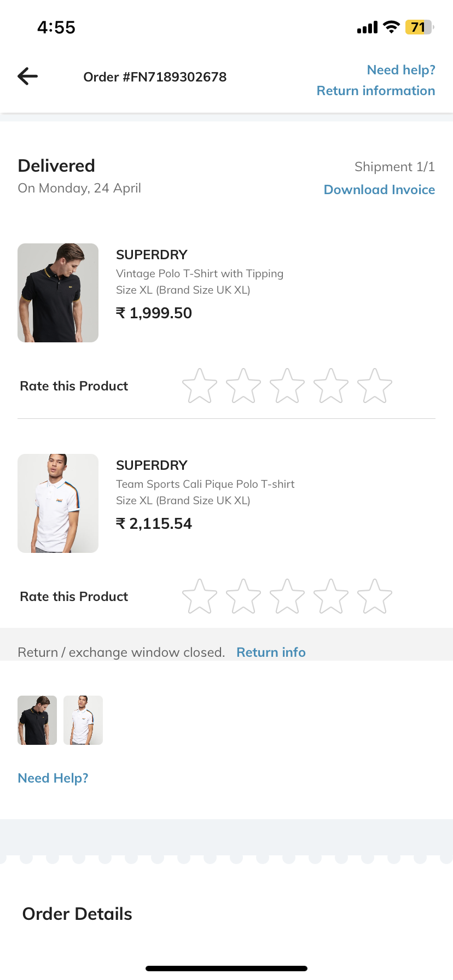Give Vintage Polo T-Shirt five stars

click(375, 386)
